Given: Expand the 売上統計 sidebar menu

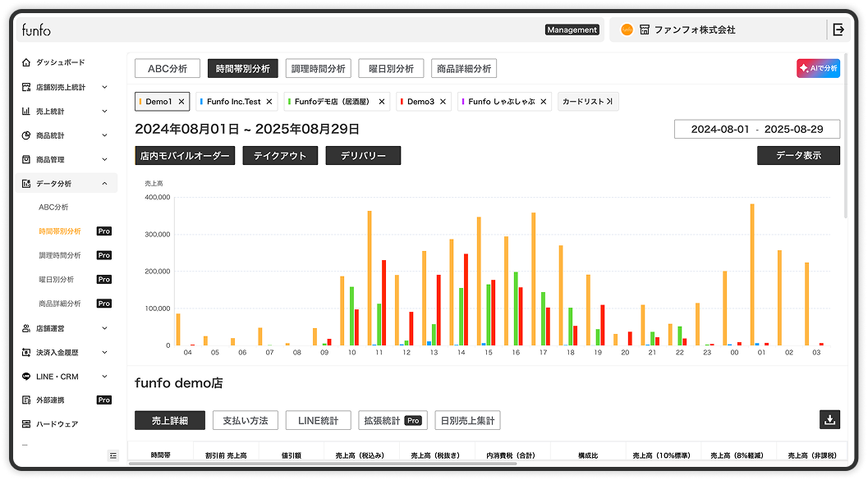Looking at the screenshot, I should (104, 111).
